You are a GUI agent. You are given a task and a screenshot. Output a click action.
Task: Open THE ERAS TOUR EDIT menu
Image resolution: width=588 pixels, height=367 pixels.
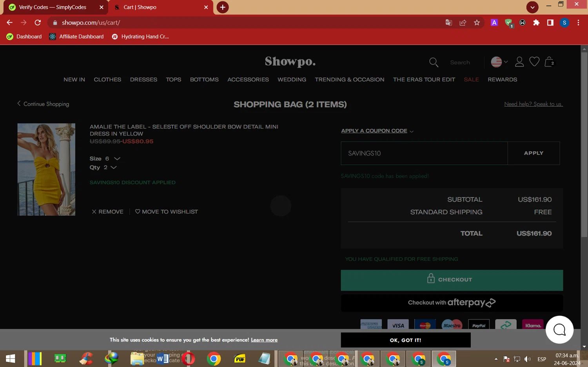pyautogui.click(x=424, y=80)
